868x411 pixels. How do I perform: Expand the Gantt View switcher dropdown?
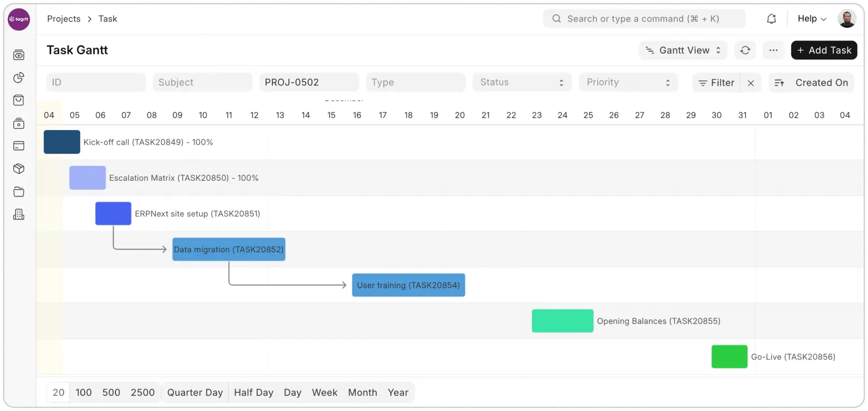(683, 50)
